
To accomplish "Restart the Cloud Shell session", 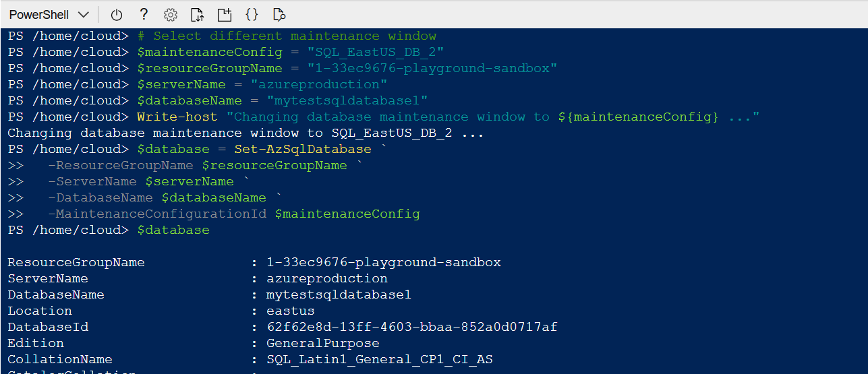I will click(x=116, y=14).
